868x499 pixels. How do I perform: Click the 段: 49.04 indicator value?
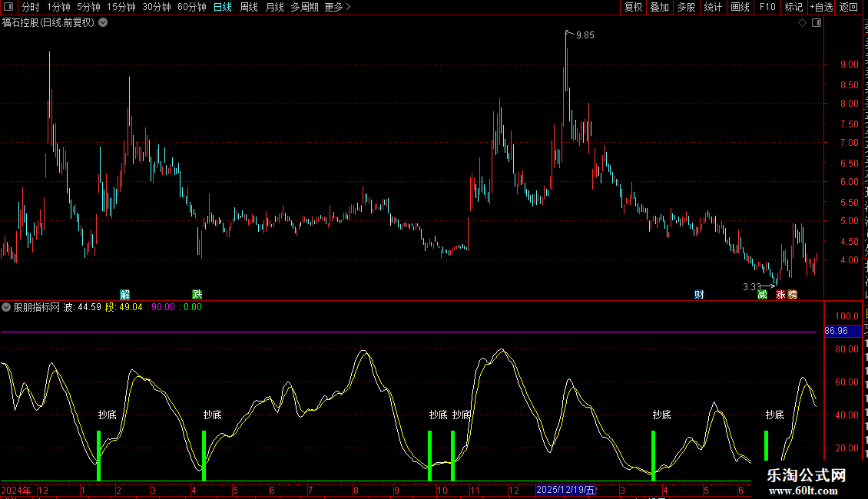pyautogui.click(x=124, y=307)
